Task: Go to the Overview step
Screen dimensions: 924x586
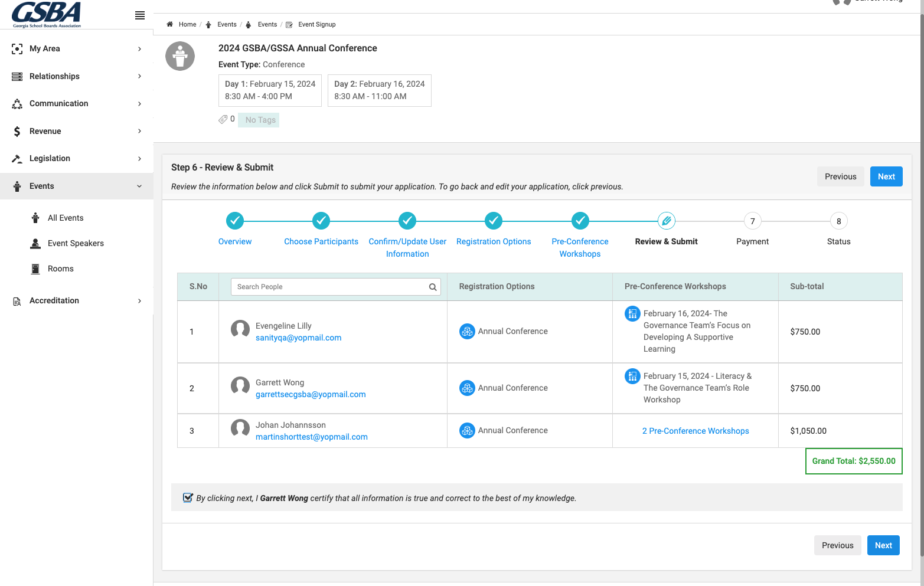Action: pyautogui.click(x=235, y=241)
